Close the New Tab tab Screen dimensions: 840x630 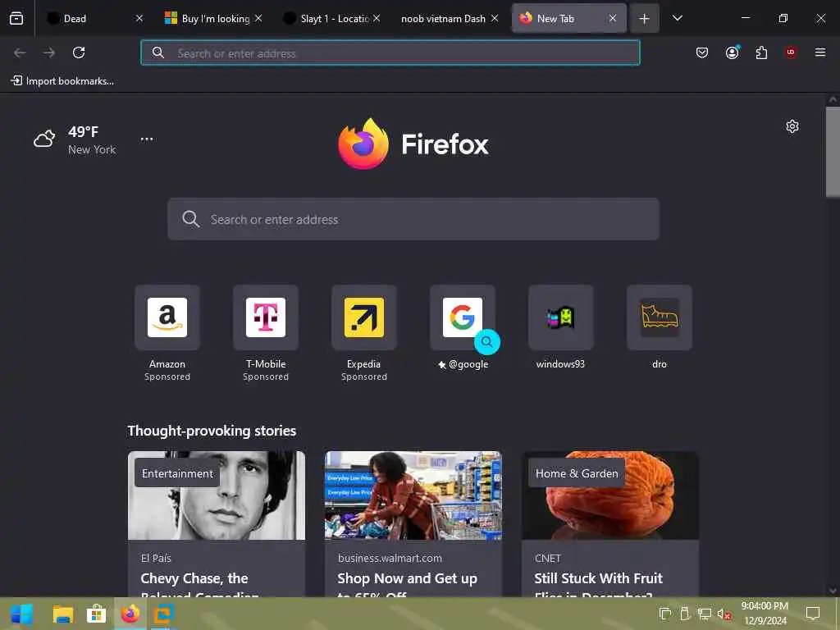click(612, 18)
